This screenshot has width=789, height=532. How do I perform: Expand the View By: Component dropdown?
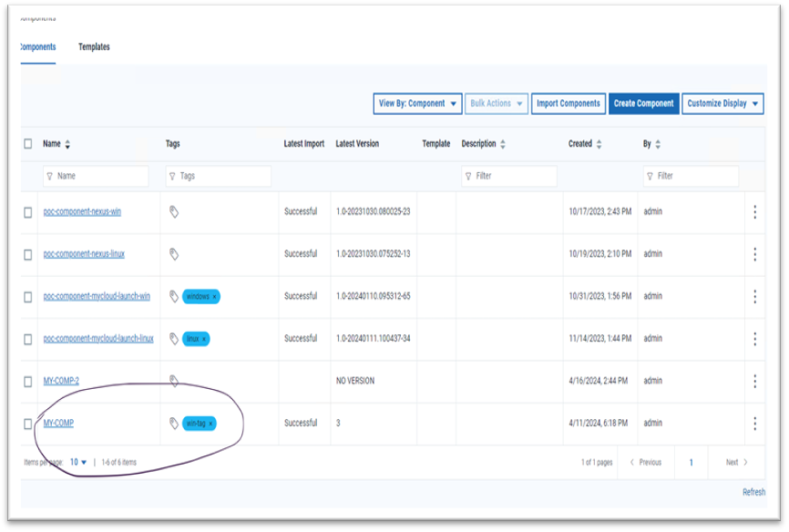pyautogui.click(x=417, y=104)
